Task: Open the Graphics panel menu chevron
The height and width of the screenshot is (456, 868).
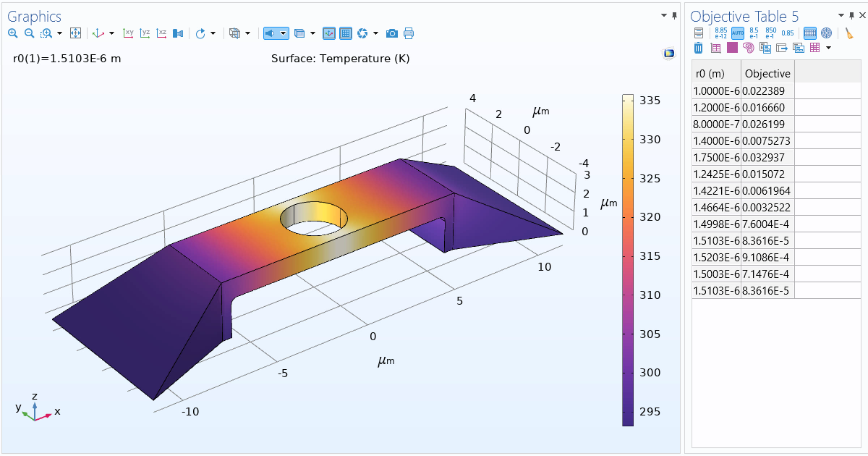Action: coord(663,15)
